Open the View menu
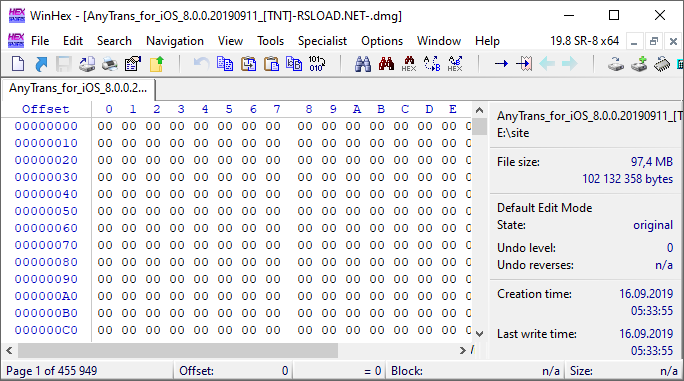Screen dimensions: 684x381 click(x=230, y=41)
